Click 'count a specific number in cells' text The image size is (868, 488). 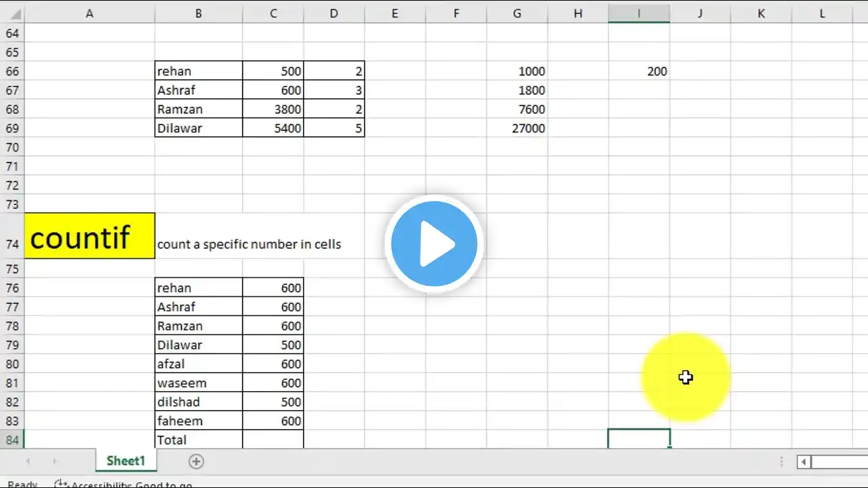pos(249,245)
